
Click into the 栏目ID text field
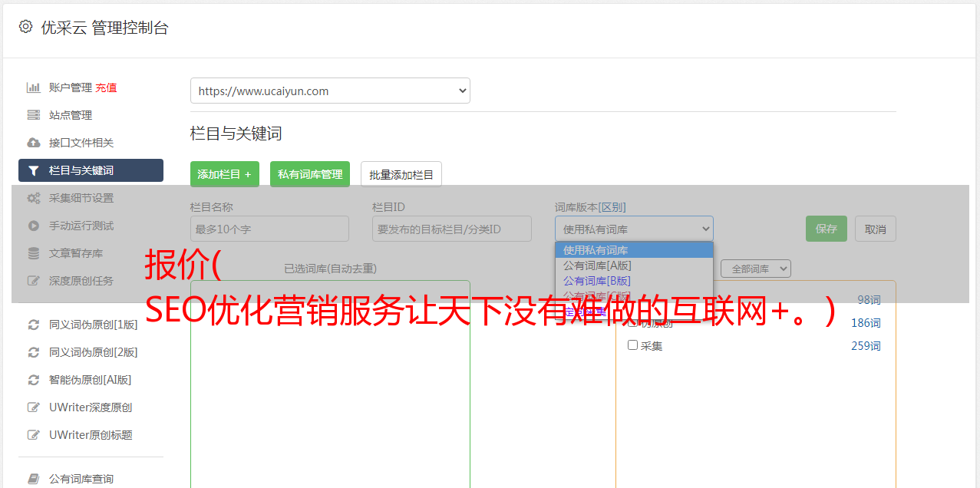pos(452,229)
